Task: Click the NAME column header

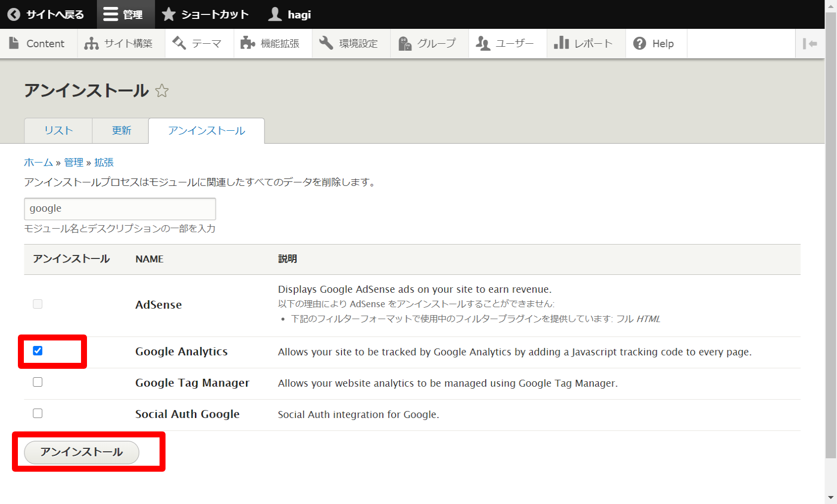Action: [149, 259]
